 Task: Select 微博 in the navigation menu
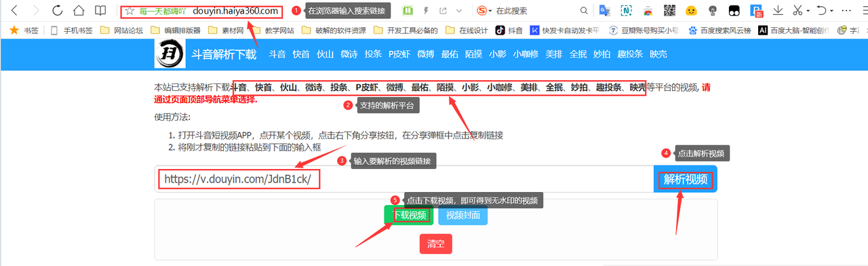tap(425, 54)
